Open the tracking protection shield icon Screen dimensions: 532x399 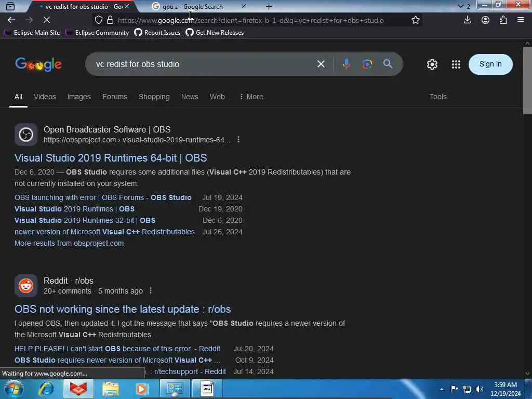coord(98,20)
